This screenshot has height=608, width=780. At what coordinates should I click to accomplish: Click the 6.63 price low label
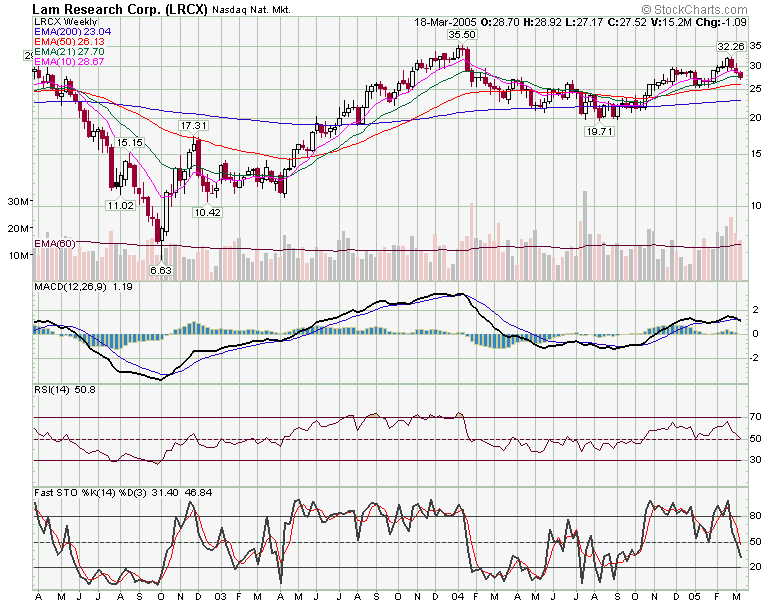click(161, 271)
